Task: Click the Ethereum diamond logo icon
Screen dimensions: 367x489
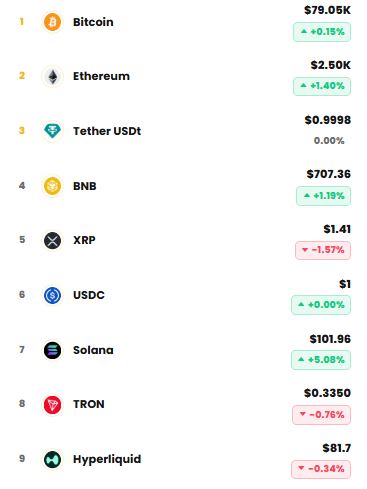Action: click(x=52, y=76)
